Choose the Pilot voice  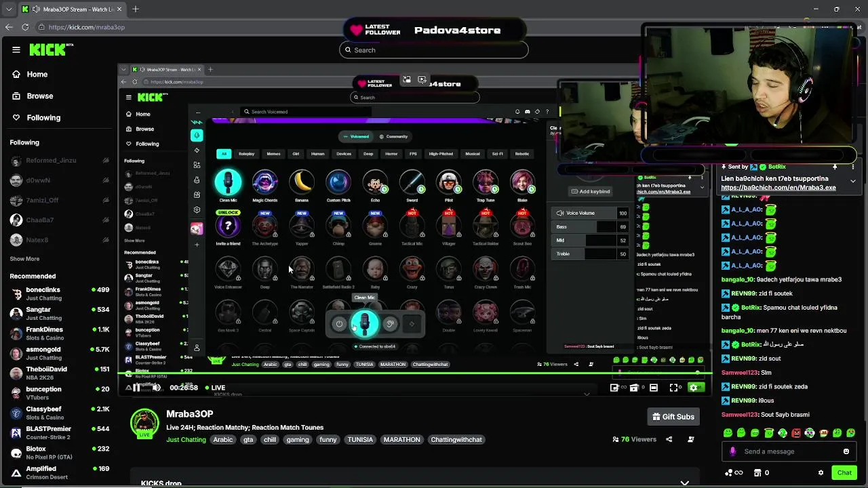click(x=449, y=182)
